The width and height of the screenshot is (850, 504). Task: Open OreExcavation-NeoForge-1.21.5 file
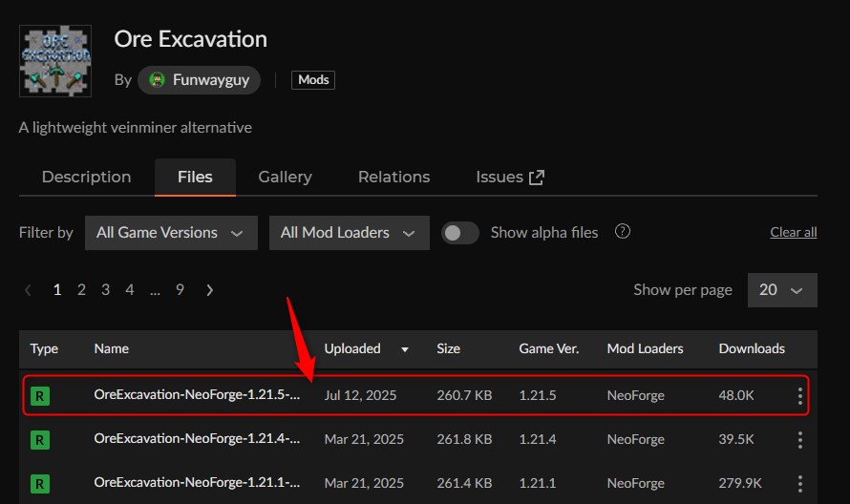[197, 394]
